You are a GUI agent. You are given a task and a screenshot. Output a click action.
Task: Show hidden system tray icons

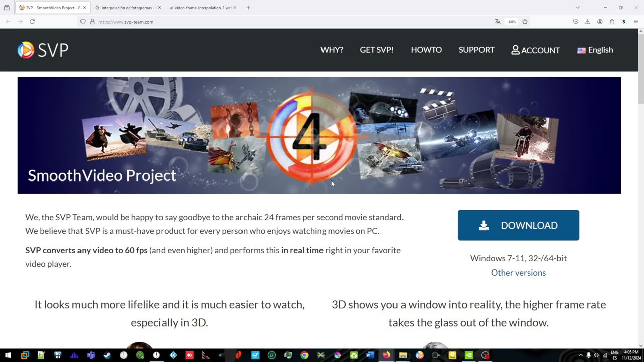coord(580,355)
